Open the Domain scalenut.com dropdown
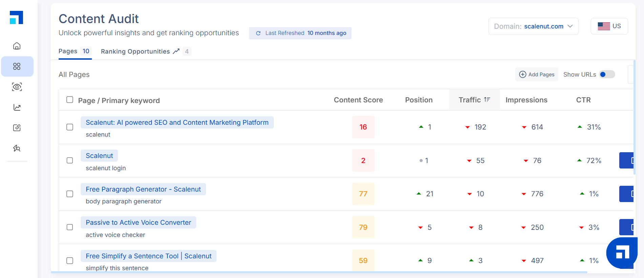 (533, 26)
